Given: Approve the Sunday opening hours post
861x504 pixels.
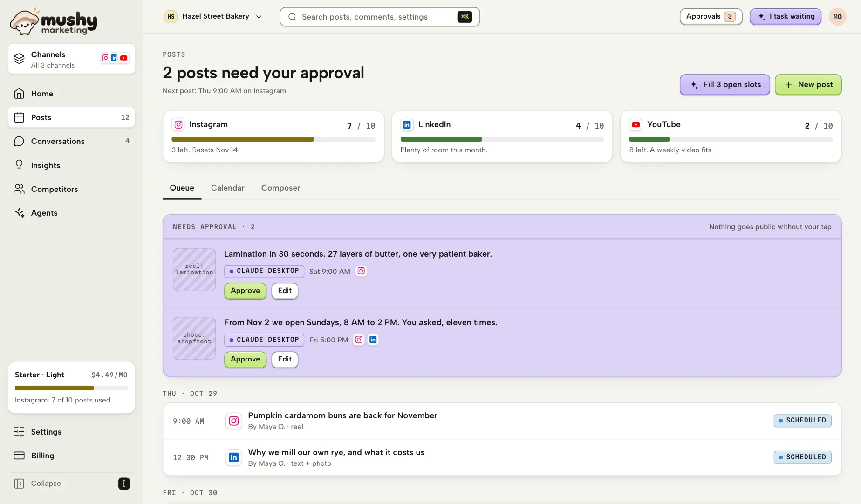Looking at the screenshot, I should [245, 359].
